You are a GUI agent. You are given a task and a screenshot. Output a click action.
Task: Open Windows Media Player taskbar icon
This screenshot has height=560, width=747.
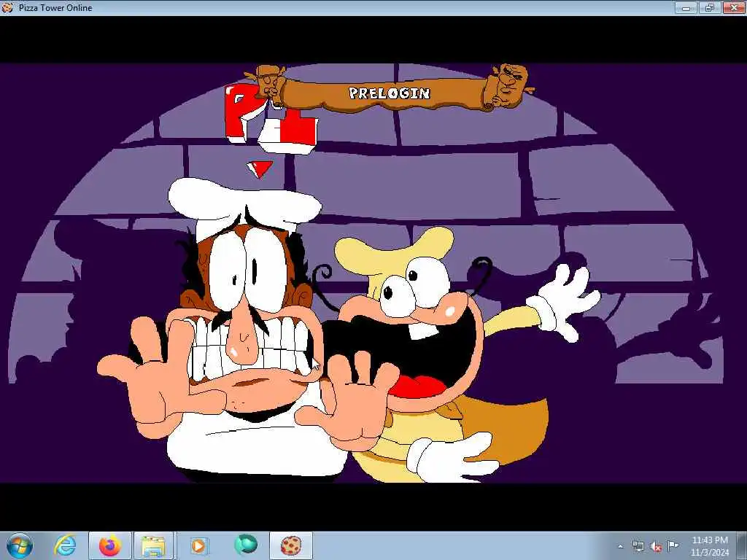(198, 545)
